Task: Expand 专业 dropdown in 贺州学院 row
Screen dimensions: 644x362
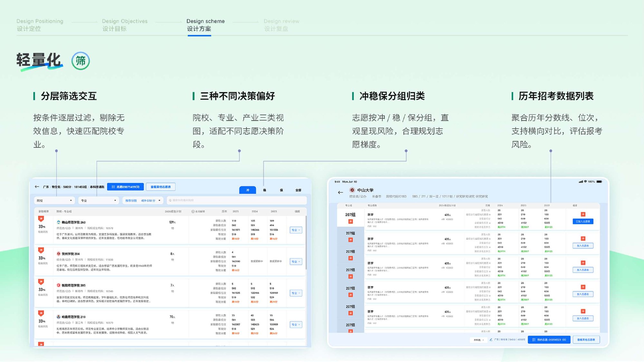Action: (296, 262)
